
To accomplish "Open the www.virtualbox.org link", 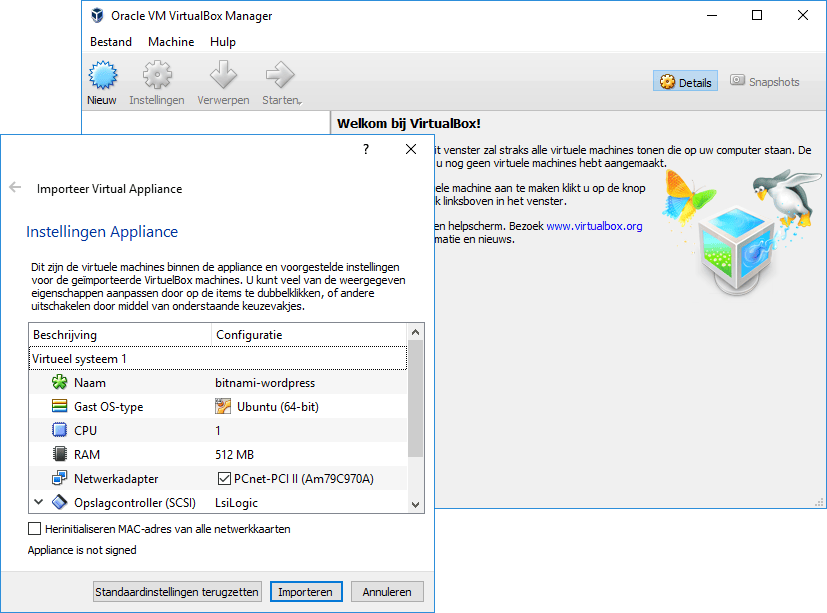I will 594,226.
